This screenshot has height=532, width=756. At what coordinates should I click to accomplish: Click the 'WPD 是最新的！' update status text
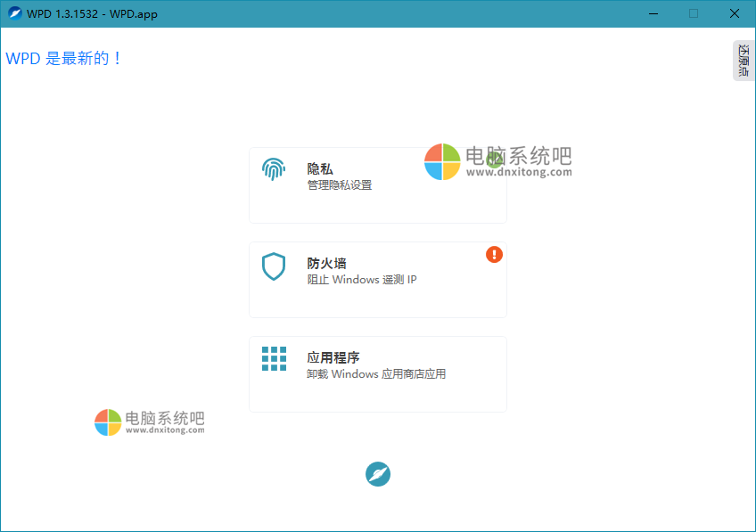pyautogui.click(x=63, y=59)
